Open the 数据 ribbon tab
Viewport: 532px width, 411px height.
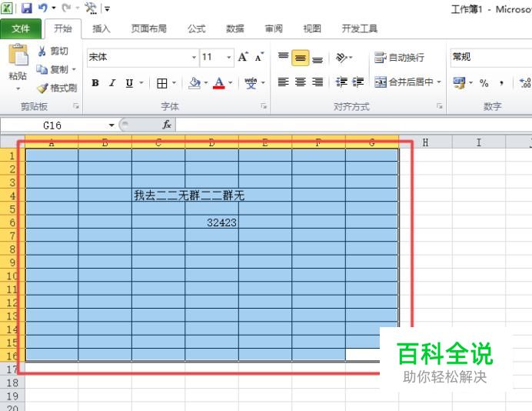[235, 29]
